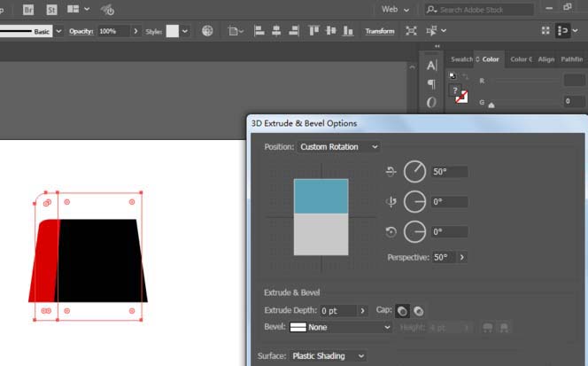Click the GPU performance rocket icon
The image size is (588, 366).
107,10
